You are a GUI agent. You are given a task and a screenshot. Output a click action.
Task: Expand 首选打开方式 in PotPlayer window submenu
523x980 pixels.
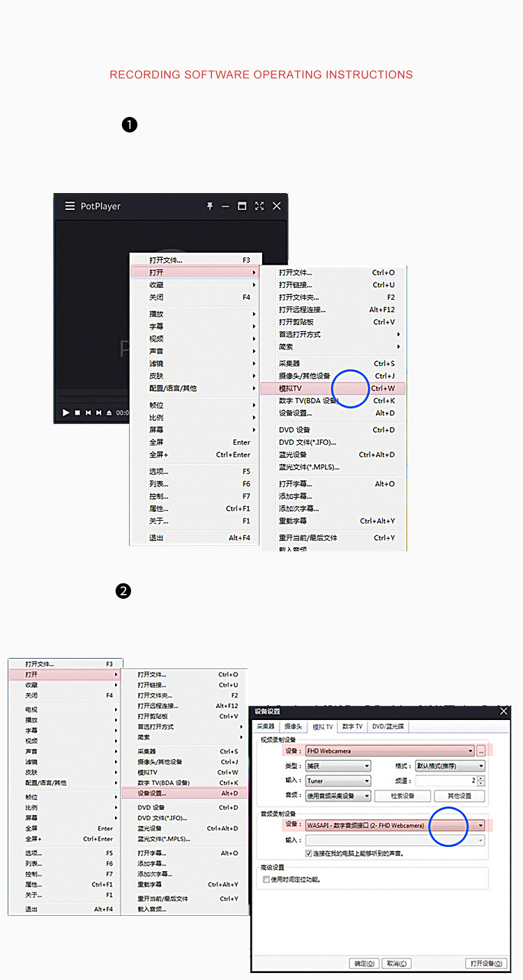[x=333, y=335]
